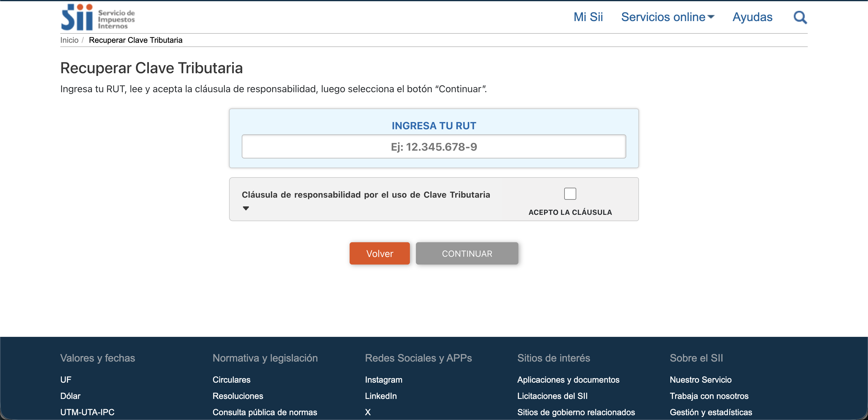868x420 pixels.
Task: Open Circulares footer link
Action: [231, 380]
